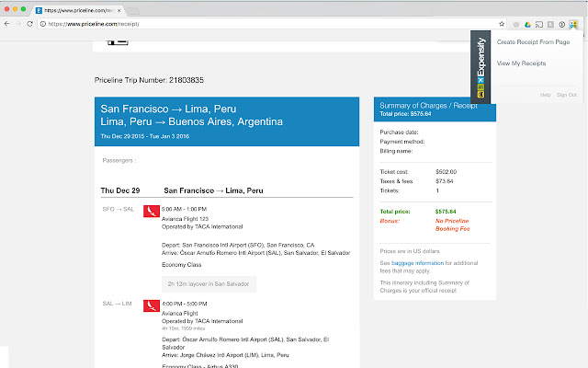Screen dimensions: 588x368
Task: Click the Priceline Trip Number text
Action: (149, 80)
